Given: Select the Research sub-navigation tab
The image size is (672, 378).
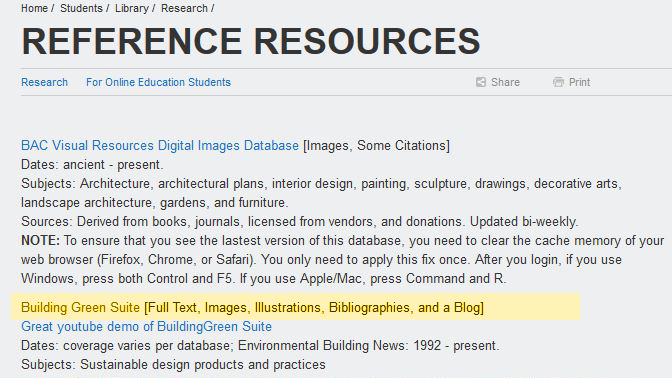Looking at the screenshot, I should 45,82.
